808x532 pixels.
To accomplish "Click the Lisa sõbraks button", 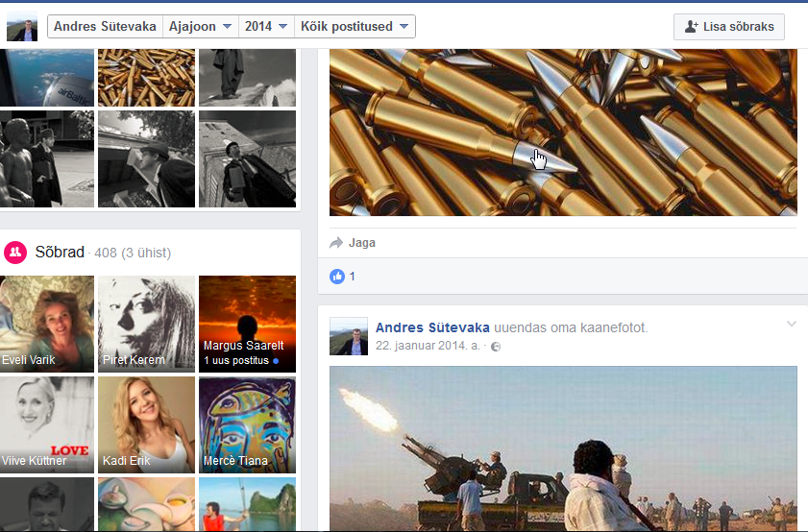I will tap(729, 27).
